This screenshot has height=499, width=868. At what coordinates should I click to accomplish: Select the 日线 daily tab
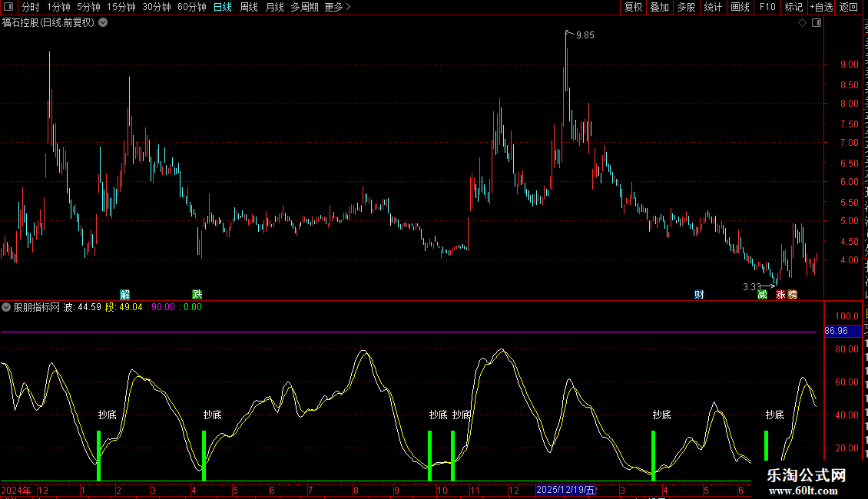coord(223,7)
